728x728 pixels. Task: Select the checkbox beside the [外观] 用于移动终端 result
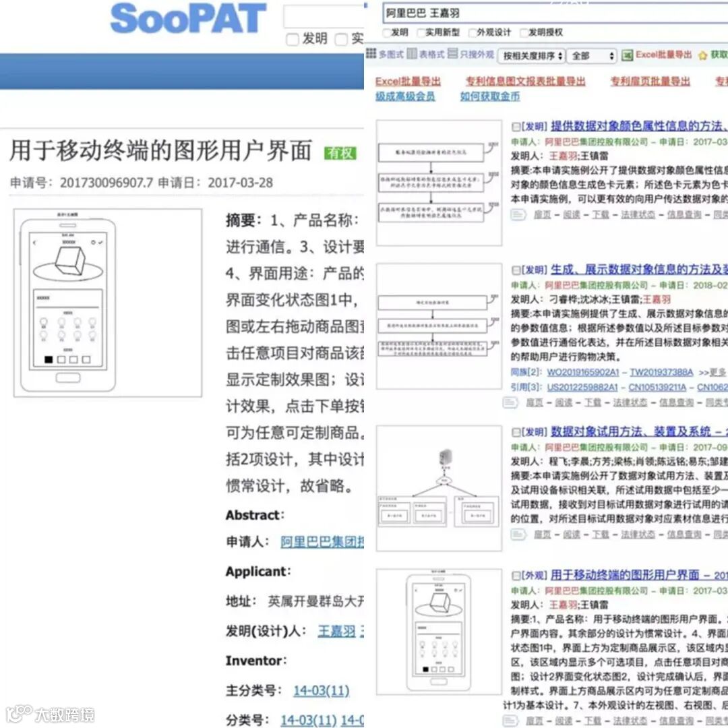(x=516, y=576)
